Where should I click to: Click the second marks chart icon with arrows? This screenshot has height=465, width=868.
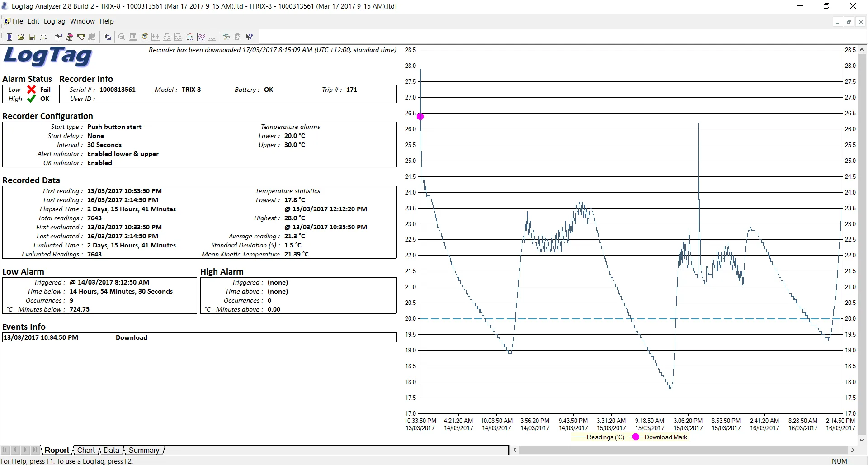[x=167, y=37]
